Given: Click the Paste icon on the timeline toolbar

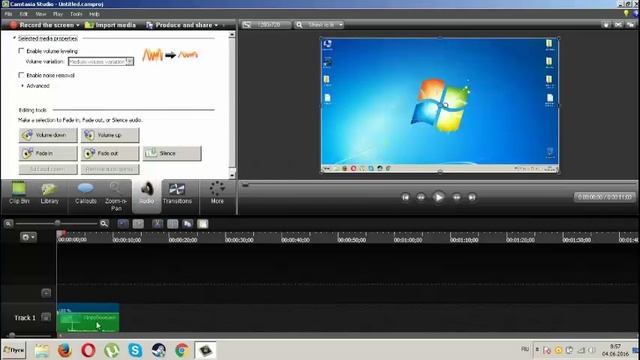Looking at the screenshot, I should pyautogui.click(x=202, y=224).
